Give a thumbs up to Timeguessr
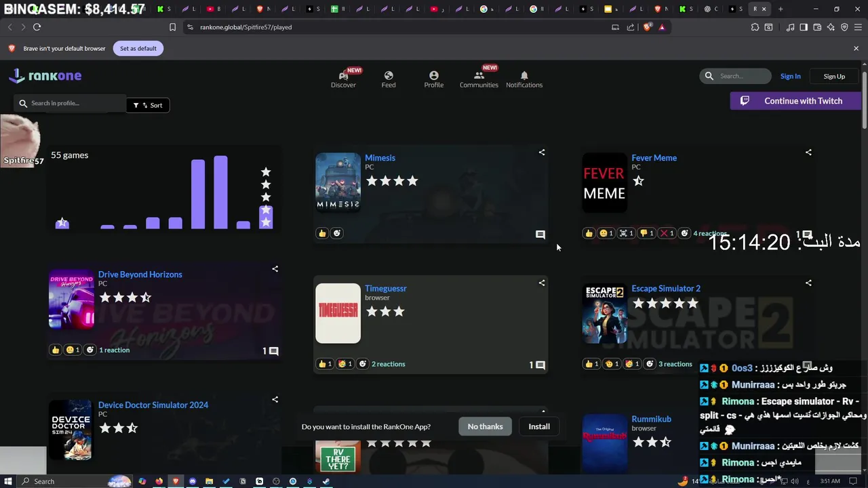 [x=325, y=364]
